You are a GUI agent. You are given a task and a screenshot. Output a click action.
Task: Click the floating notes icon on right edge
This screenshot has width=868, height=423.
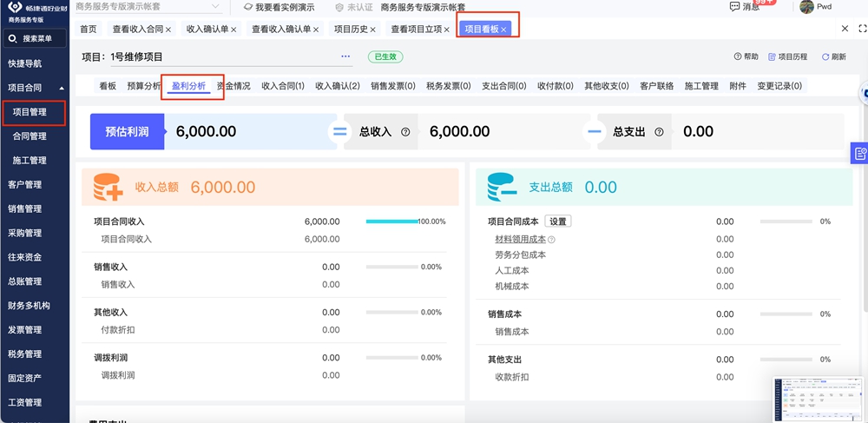(x=859, y=154)
